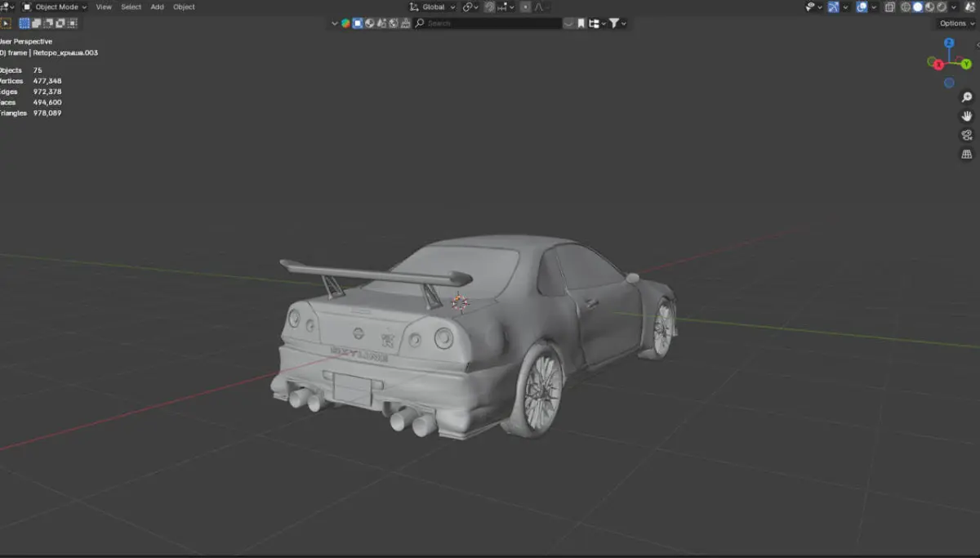Open the Options dropdown
Image resolution: width=980 pixels, height=558 pixels.
tap(956, 24)
